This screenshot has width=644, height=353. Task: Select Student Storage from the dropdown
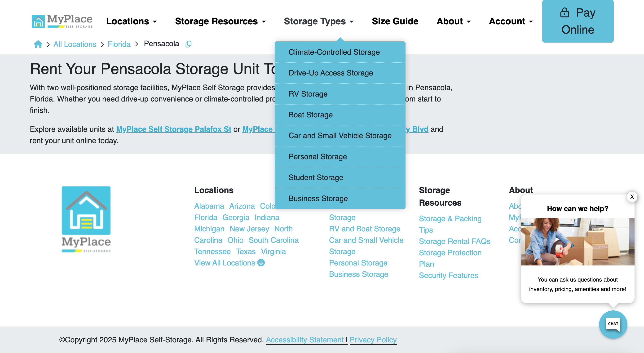click(x=316, y=177)
